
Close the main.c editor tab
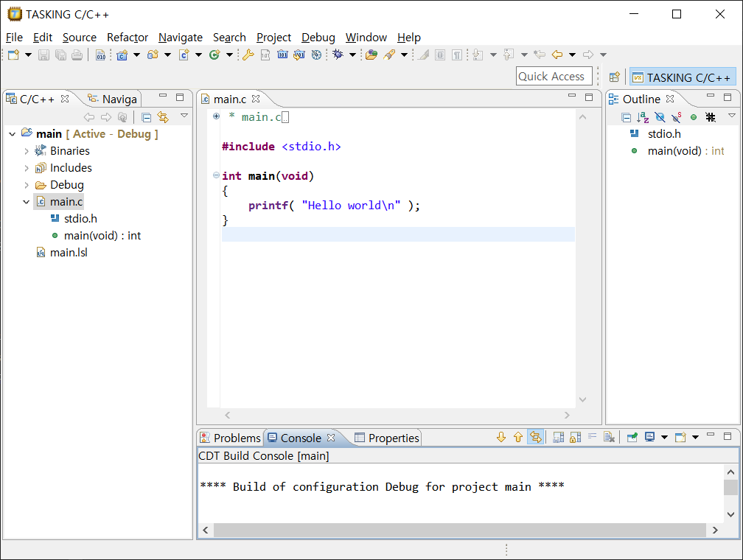[256, 99]
